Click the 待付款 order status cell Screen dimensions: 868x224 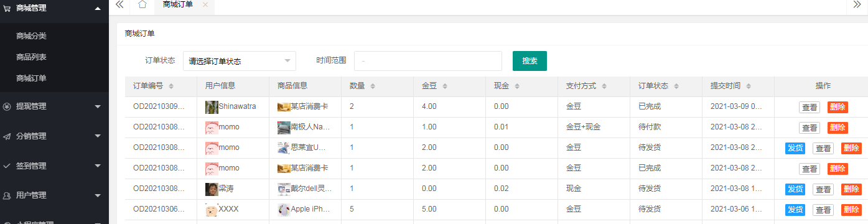[650, 127]
